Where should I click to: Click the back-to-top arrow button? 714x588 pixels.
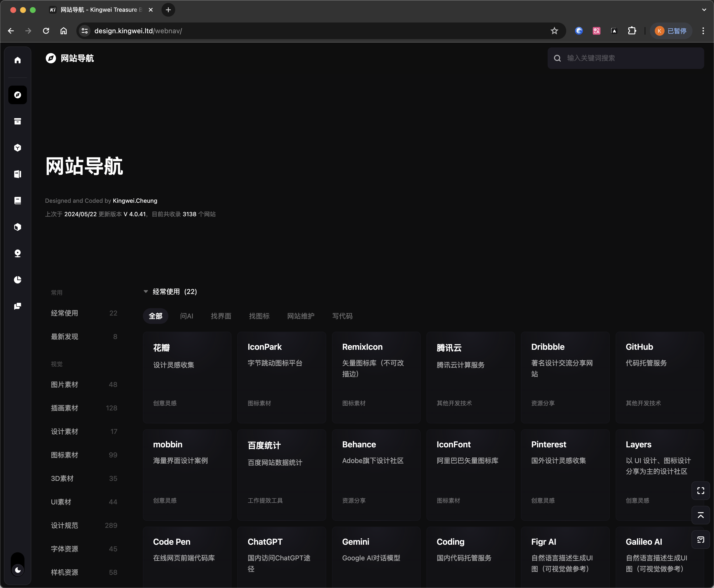701,515
